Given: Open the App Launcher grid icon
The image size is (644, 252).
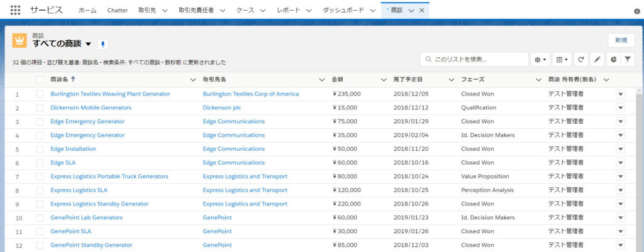Looking at the screenshot, I should tap(15, 11).
